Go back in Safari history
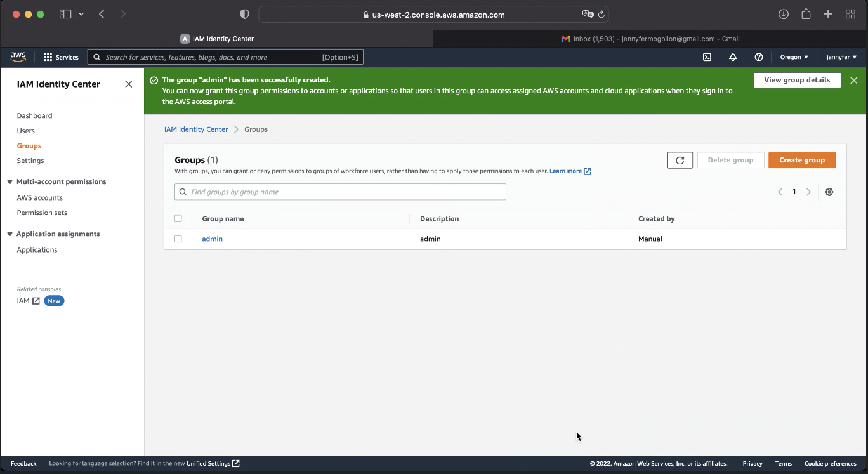868x474 pixels. click(x=102, y=15)
